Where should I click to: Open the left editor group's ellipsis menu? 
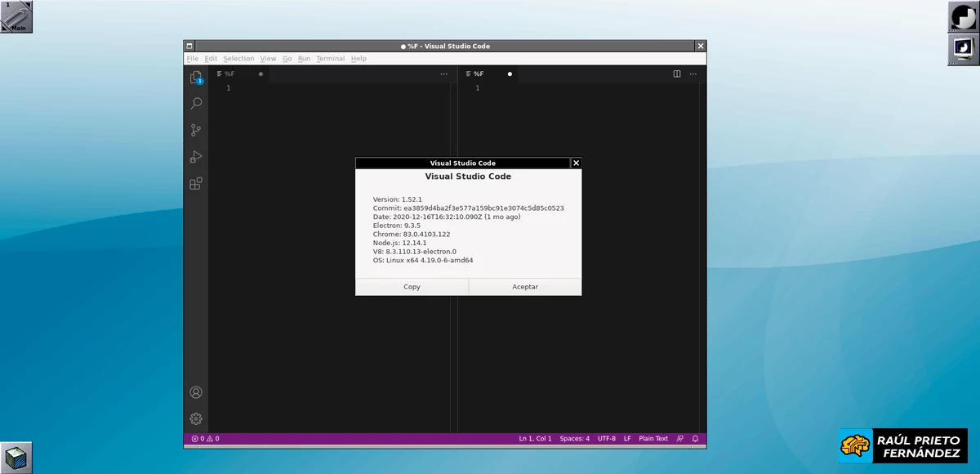[443, 74]
